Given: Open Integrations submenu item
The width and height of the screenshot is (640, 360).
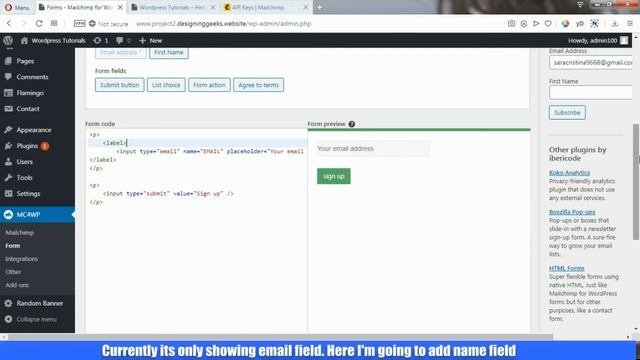Looking at the screenshot, I should pos(21,259).
